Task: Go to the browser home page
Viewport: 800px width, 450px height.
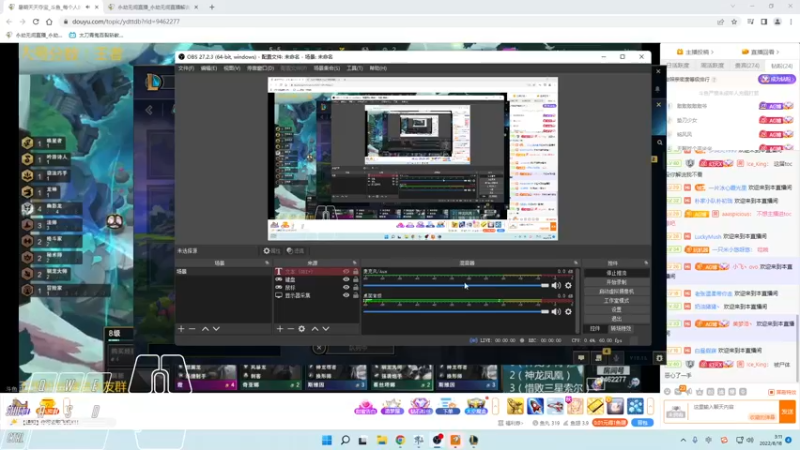Action: click(x=49, y=21)
